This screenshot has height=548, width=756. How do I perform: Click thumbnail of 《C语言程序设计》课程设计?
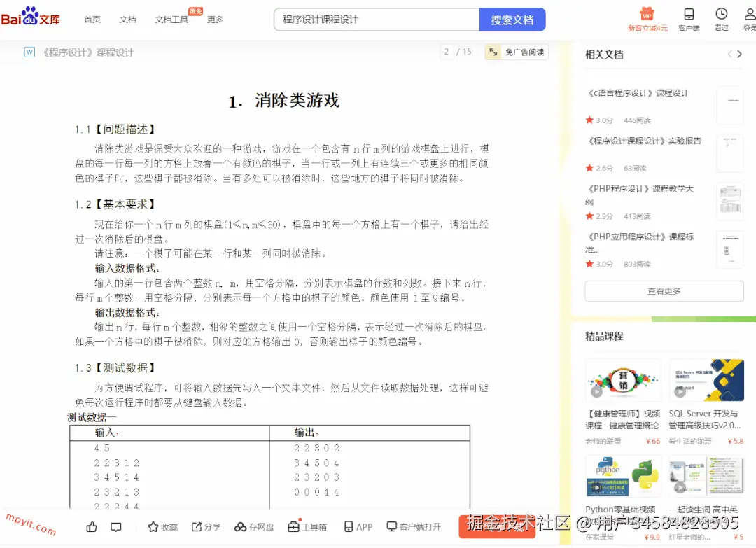click(730, 106)
